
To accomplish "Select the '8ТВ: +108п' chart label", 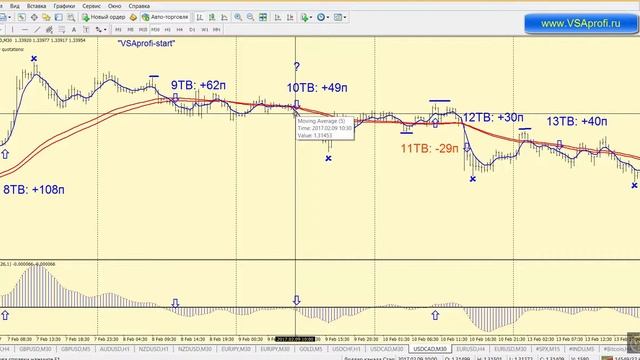I will click(34, 190).
